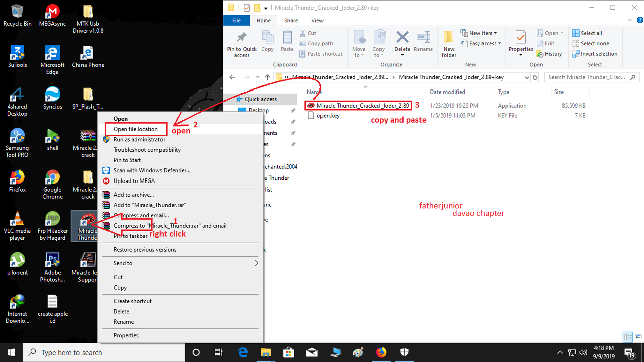Open the File tab in Explorer
Viewport: 644px width, 362px height.
pyautogui.click(x=237, y=20)
